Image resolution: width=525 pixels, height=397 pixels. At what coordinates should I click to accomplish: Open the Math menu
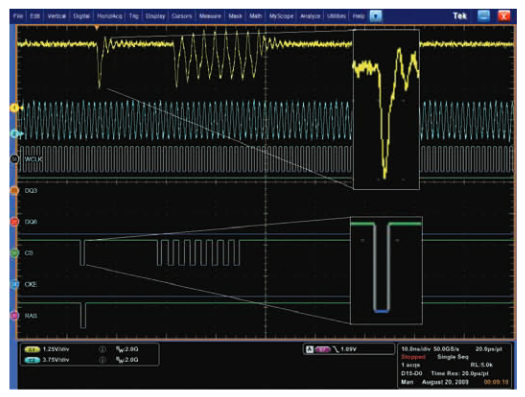click(x=255, y=16)
